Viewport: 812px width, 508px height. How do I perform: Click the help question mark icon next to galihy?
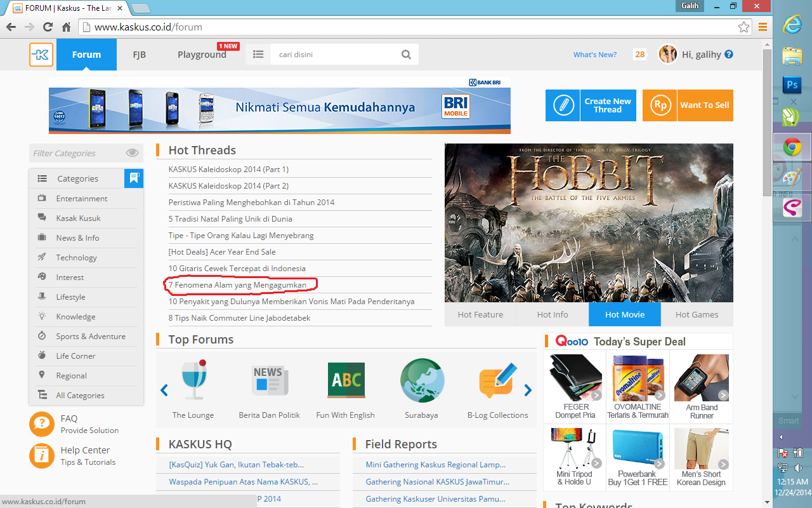[x=729, y=55]
